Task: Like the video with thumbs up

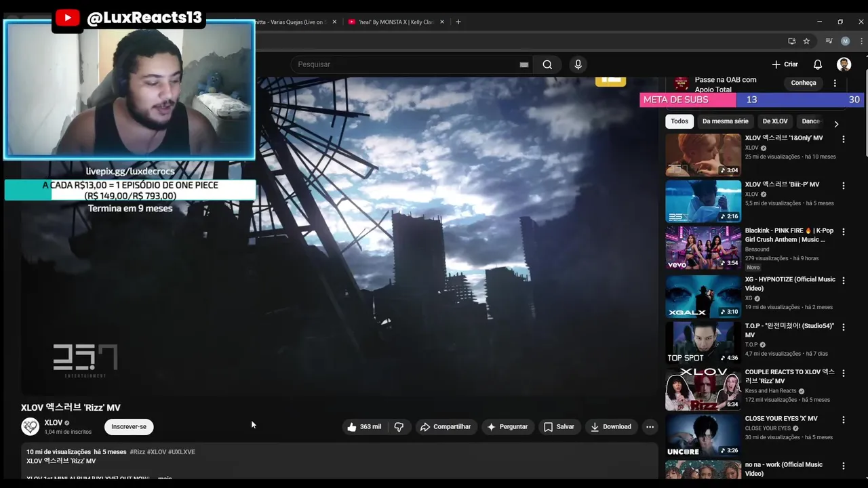Action: point(365,427)
